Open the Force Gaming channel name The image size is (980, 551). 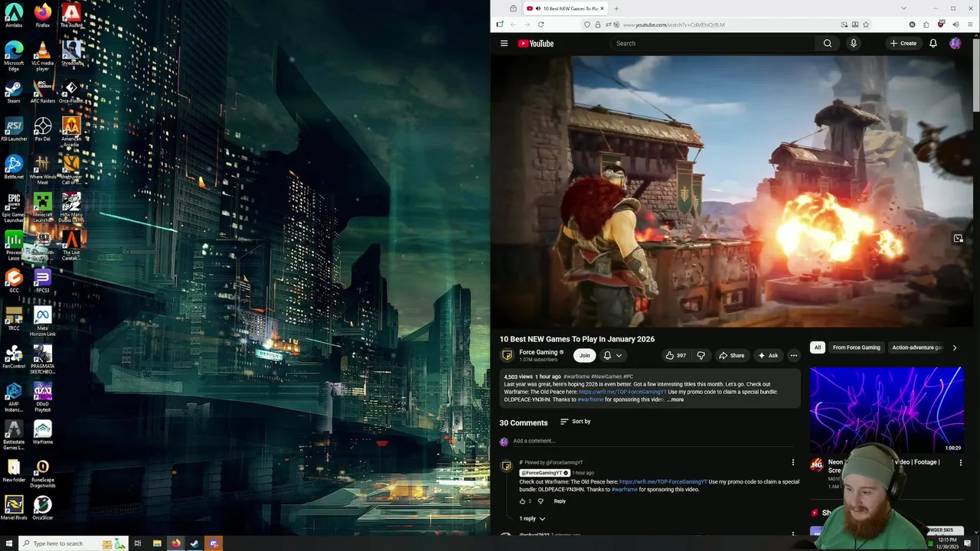(538, 352)
